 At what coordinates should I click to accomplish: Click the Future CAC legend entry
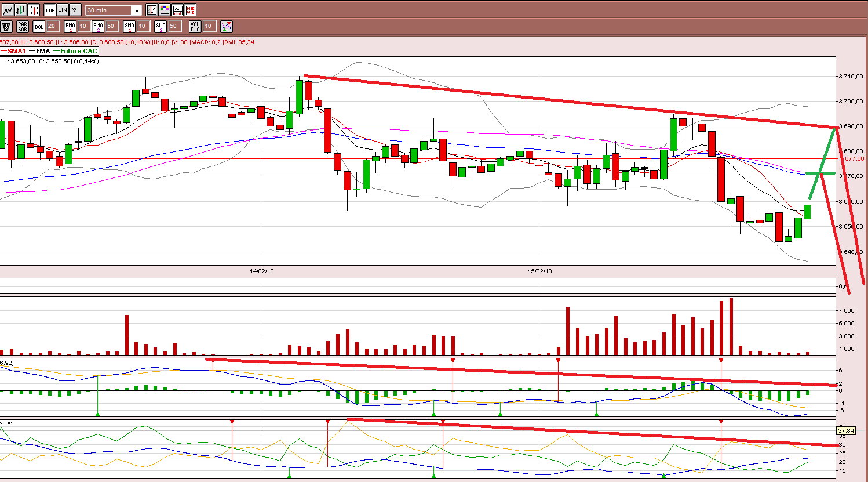point(75,51)
